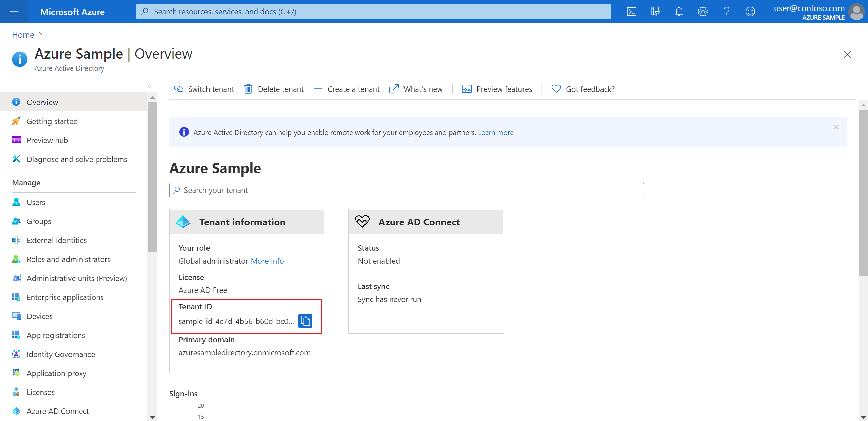Click the main page scrollbar up arrow
The width and height of the screenshot is (868, 421).
(x=863, y=105)
